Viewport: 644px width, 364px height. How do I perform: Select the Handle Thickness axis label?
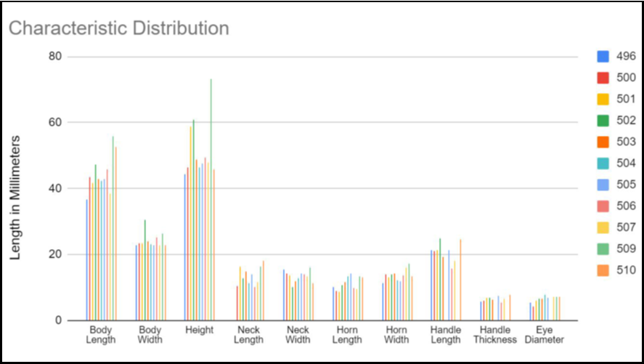pos(495,335)
